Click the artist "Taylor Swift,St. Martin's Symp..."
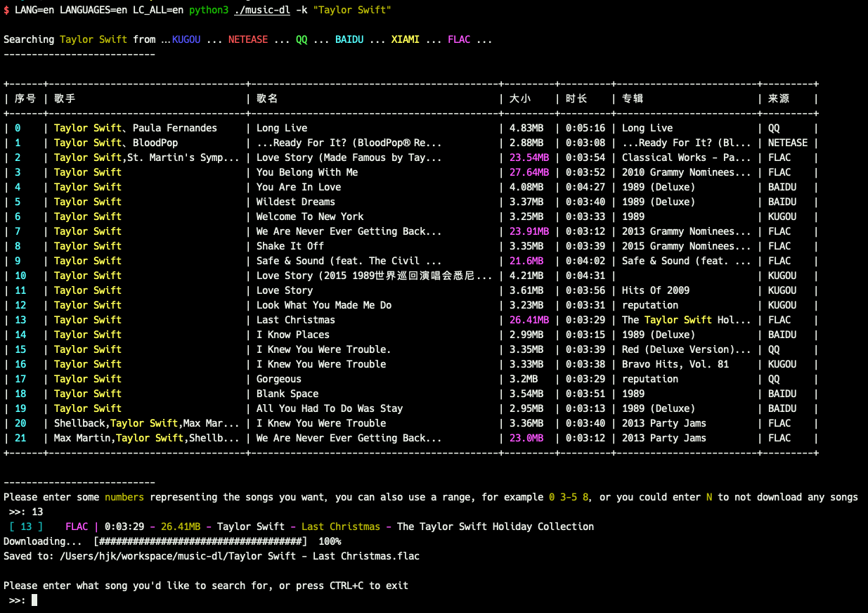868x613 pixels. (147, 157)
